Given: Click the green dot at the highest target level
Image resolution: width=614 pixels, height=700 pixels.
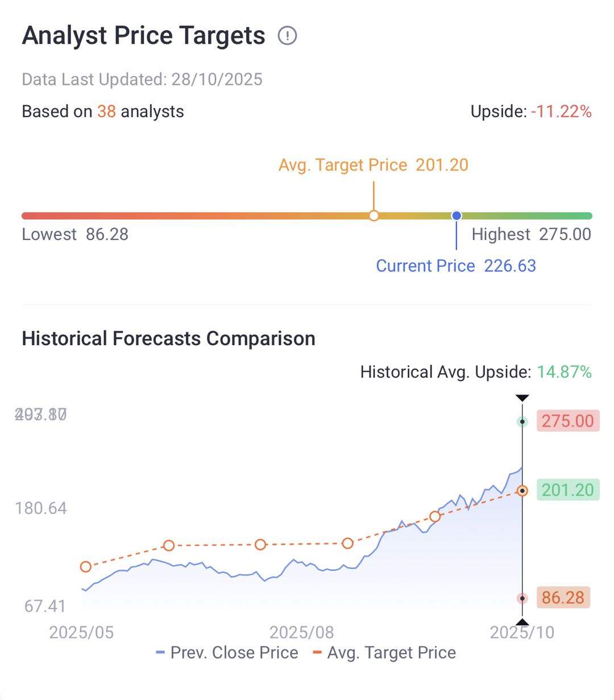Looking at the screenshot, I should [x=522, y=422].
